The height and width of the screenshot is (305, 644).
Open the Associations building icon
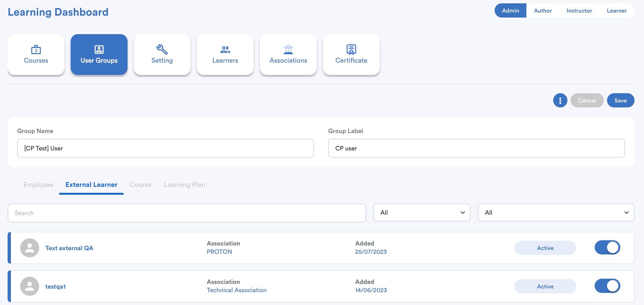288,50
